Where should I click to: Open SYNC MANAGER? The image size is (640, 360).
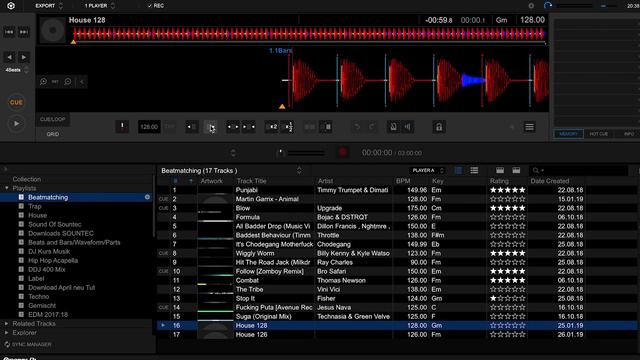coord(28,344)
